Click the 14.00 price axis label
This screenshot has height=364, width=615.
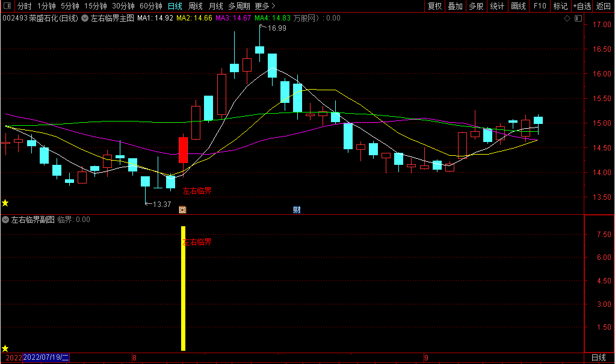602,172
